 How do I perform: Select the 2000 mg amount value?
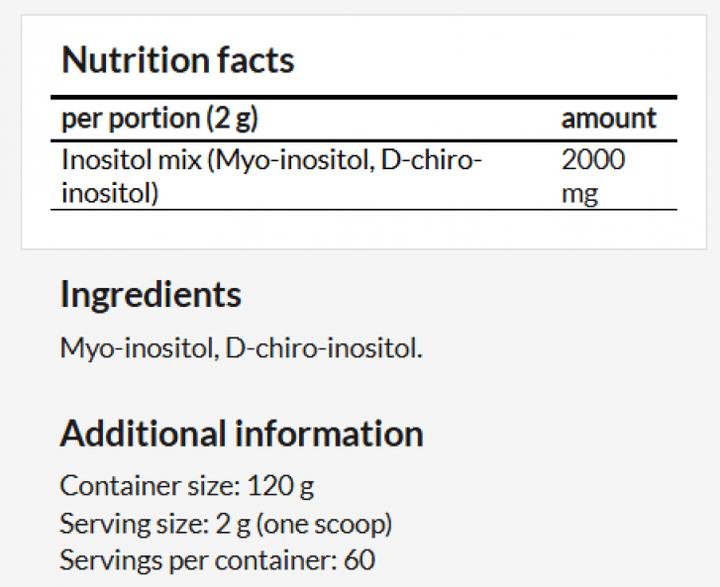[x=593, y=175]
